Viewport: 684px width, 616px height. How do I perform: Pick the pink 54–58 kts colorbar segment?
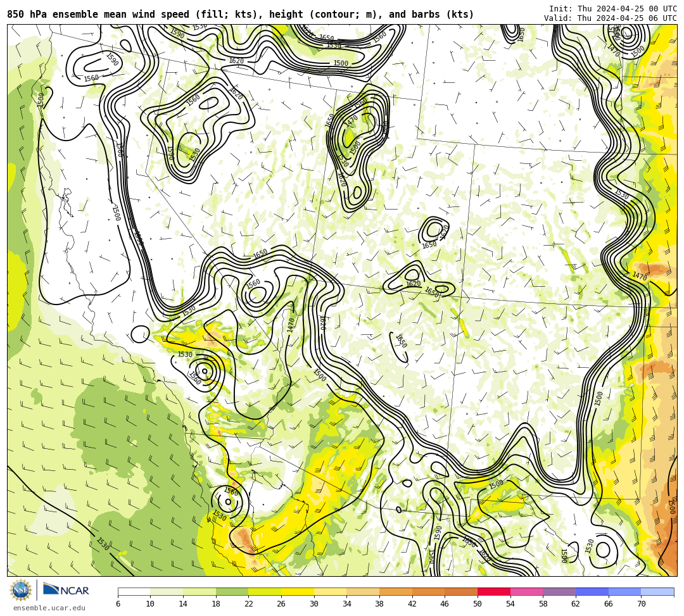[x=526, y=591]
